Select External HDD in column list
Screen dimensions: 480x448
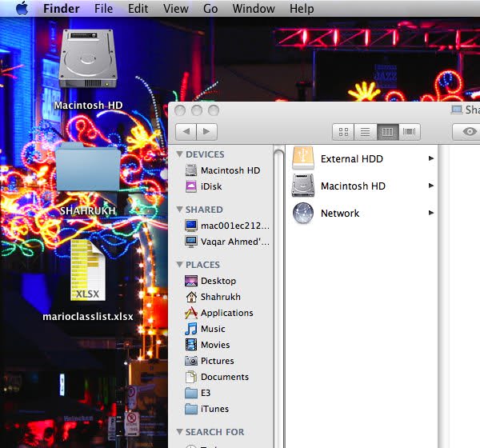[362, 158]
